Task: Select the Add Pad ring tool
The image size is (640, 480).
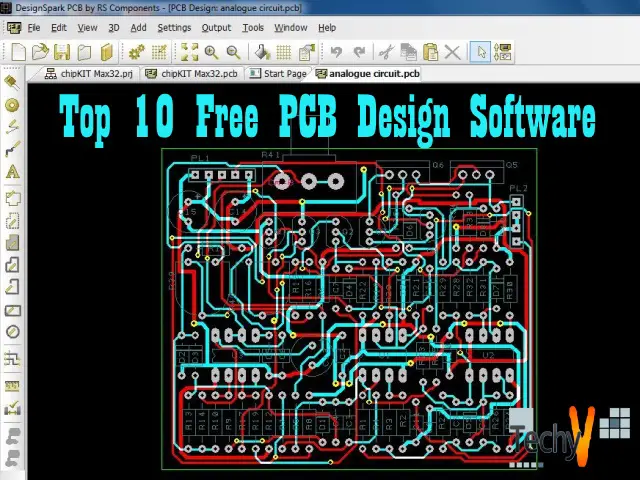Action: point(12,105)
